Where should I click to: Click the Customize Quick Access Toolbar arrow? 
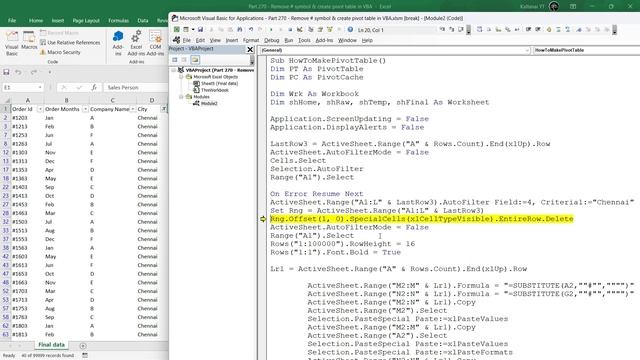(50, 72)
